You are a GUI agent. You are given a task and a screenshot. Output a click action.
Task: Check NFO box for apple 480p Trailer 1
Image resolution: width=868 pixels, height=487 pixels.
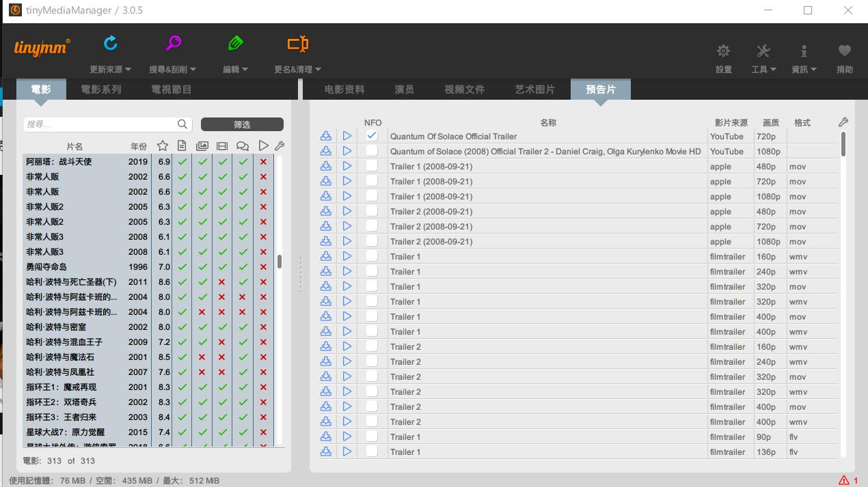pos(372,166)
